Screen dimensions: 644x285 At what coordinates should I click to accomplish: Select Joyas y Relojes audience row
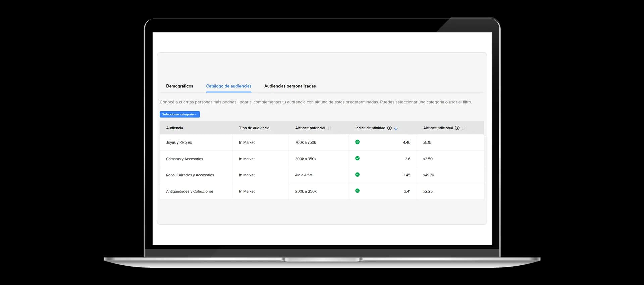point(322,142)
